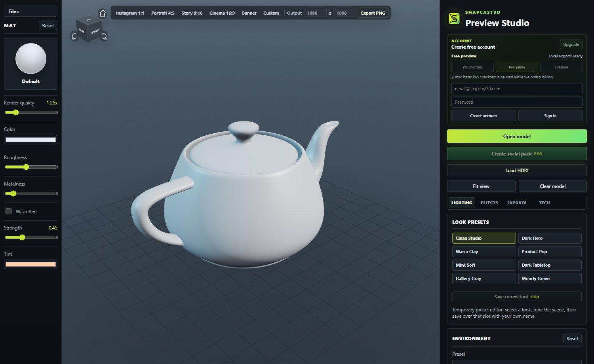Click the home view icon above the cube
594x364 pixels.
coord(103,13)
